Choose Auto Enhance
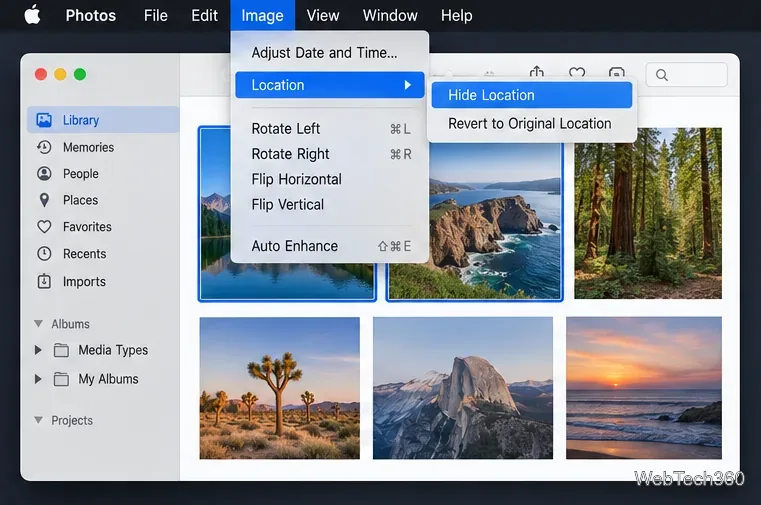The width and height of the screenshot is (761, 505). [330, 246]
